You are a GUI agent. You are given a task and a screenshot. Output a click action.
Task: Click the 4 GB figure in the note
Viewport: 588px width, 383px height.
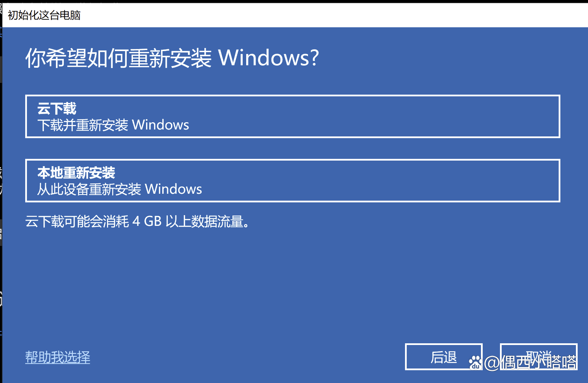coord(147,221)
